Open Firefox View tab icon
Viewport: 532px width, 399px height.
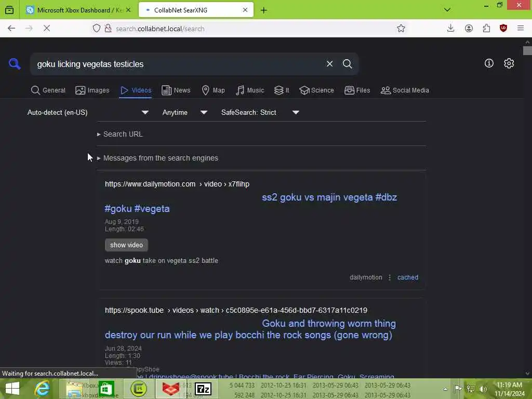click(x=9, y=10)
